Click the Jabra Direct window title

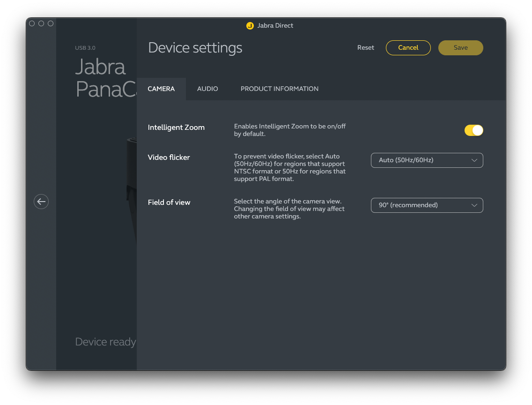tap(275, 26)
